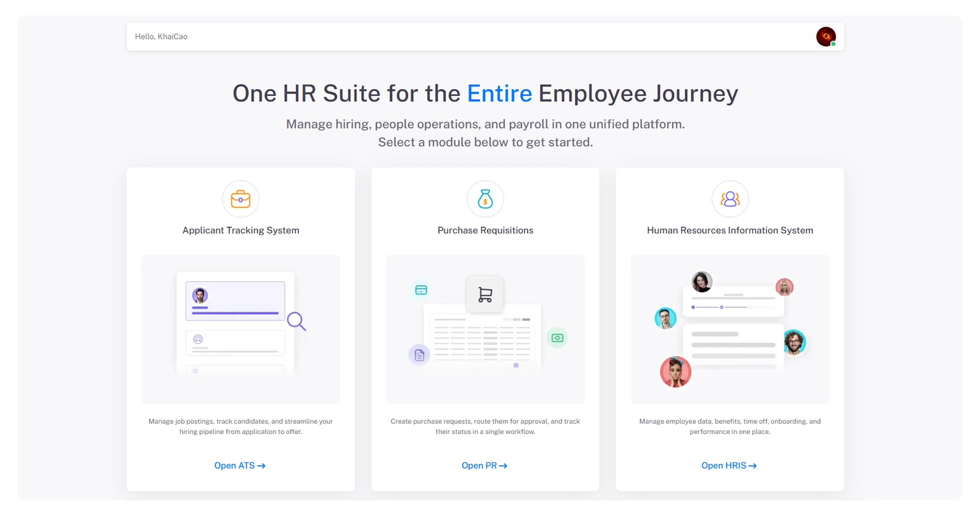Click the 'Hello, KhaiCao' greeting text
The width and height of the screenshot is (980, 516).
coord(161,37)
